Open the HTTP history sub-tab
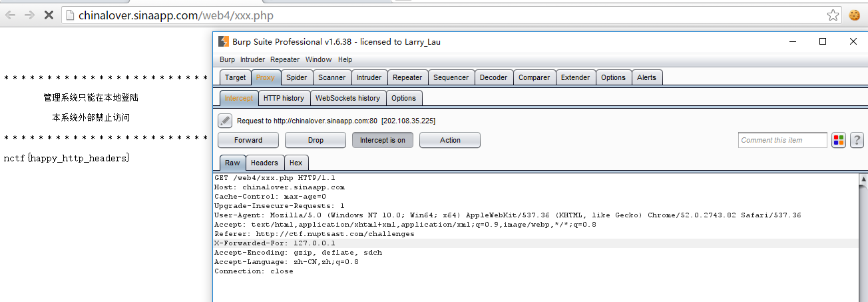 point(284,98)
